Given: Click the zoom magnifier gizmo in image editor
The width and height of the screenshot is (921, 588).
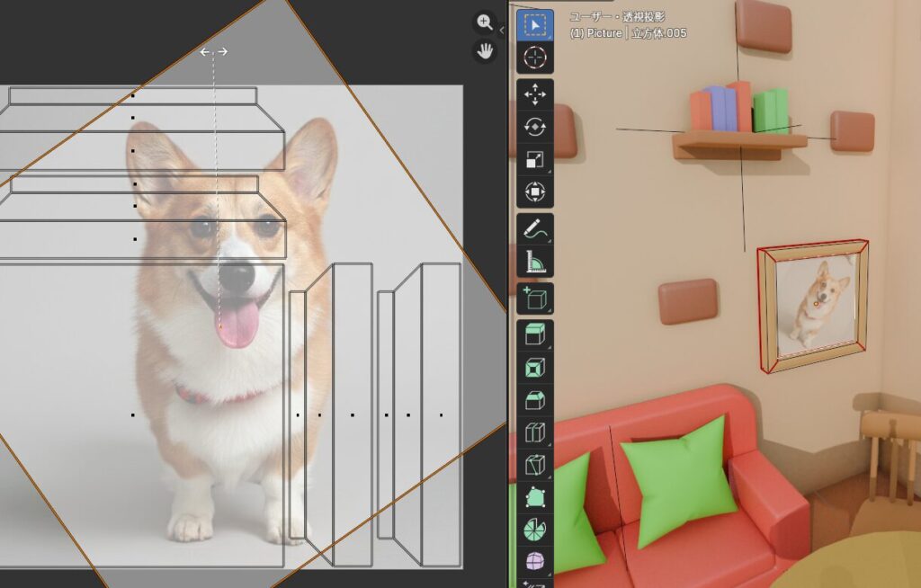Looking at the screenshot, I should point(485,22).
